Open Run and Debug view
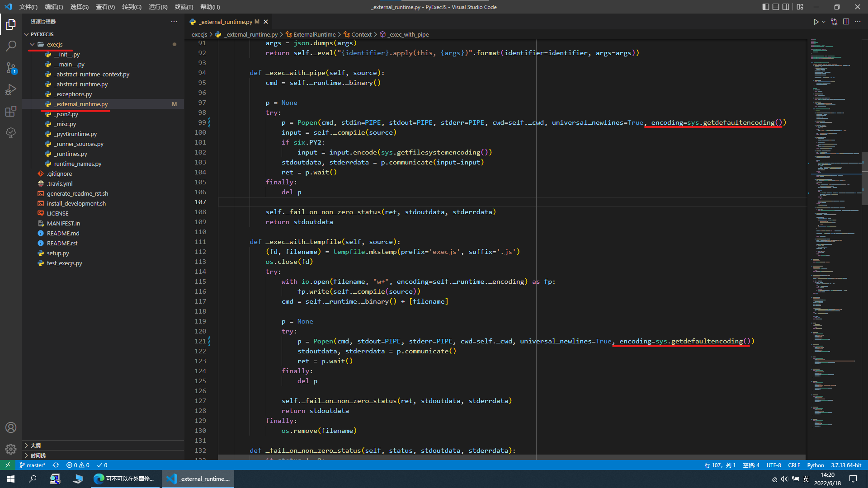This screenshot has width=868, height=488. coord(11,89)
